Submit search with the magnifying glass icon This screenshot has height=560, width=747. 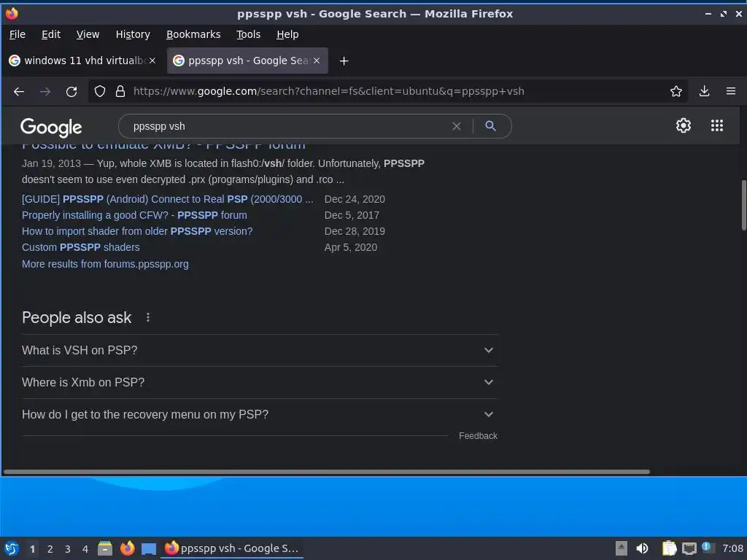tap(490, 125)
